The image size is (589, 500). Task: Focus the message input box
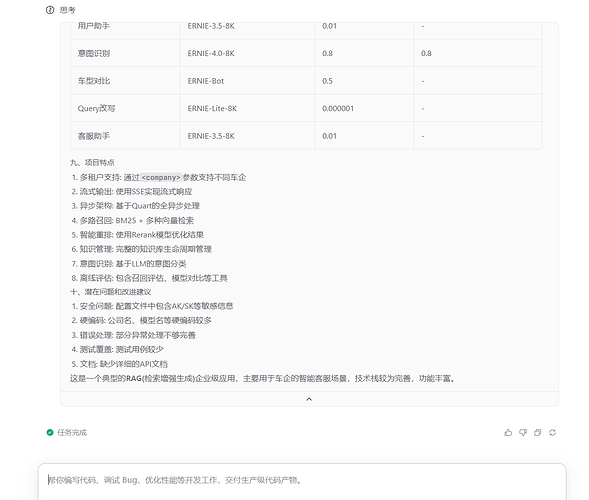pyautogui.click(x=302, y=482)
